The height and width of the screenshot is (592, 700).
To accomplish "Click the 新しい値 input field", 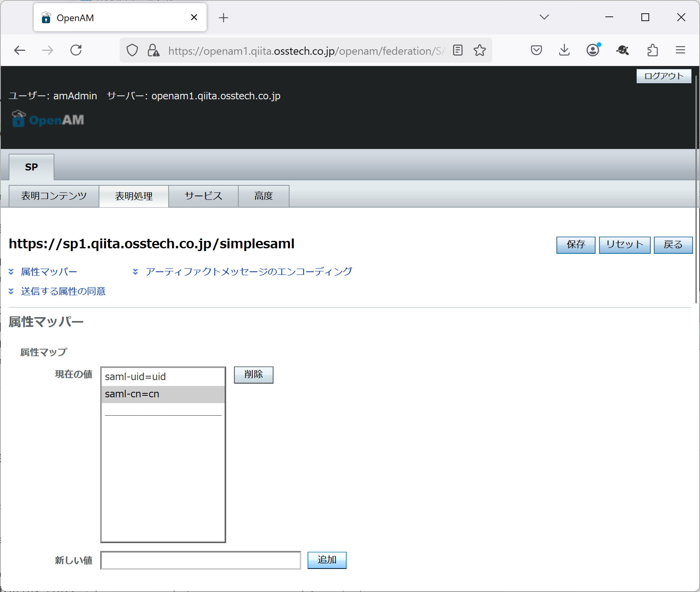I will [x=200, y=560].
